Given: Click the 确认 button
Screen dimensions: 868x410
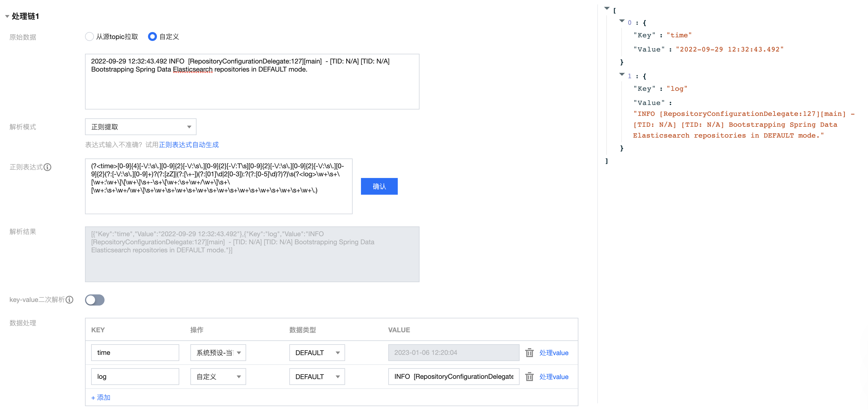Looking at the screenshot, I should coord(379,186).
